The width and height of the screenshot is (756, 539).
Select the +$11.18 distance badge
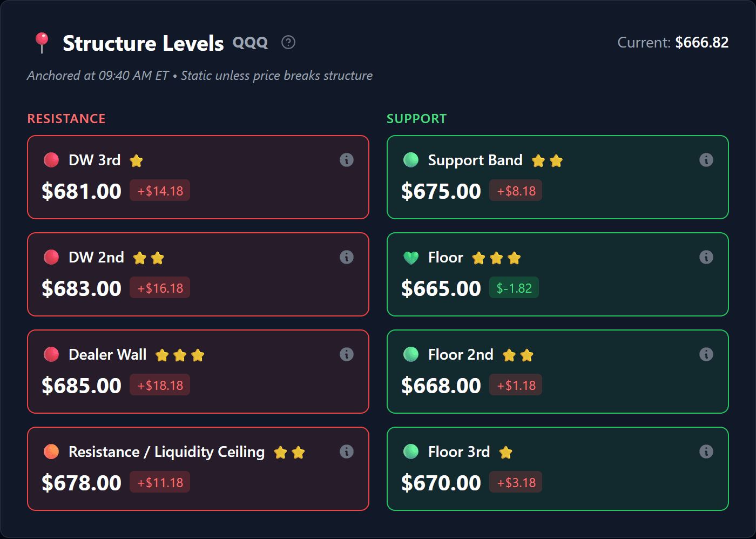point(160,482)
